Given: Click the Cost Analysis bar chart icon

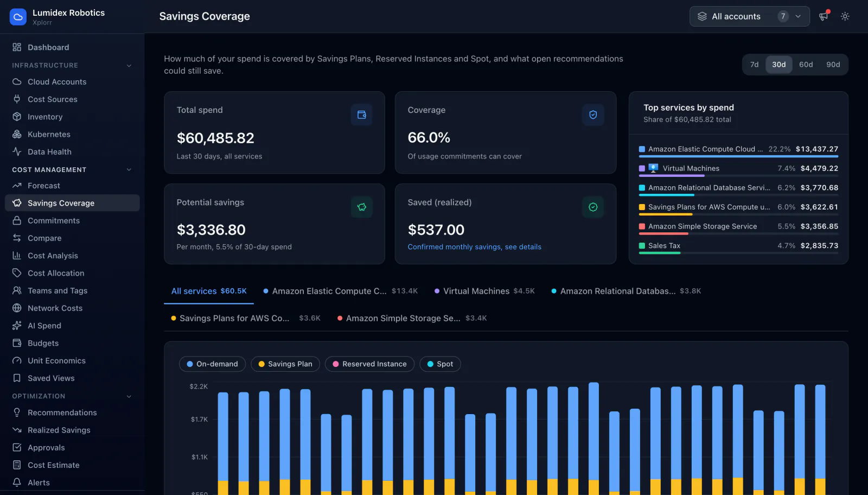Looking at the screenshot, I should (17, 256).
